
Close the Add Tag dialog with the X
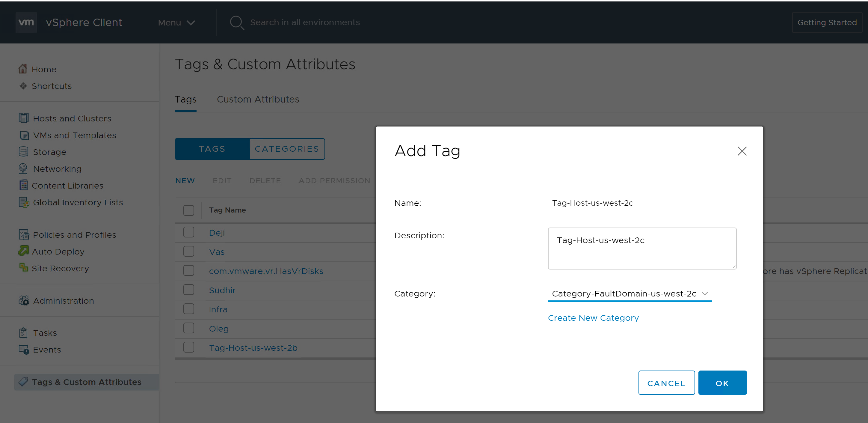[742, 151]
